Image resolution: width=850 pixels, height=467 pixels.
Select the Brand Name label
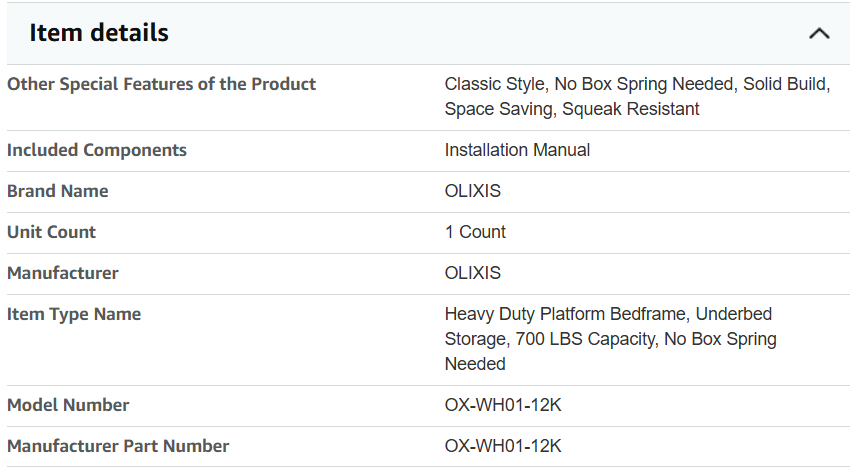(57, 191)
